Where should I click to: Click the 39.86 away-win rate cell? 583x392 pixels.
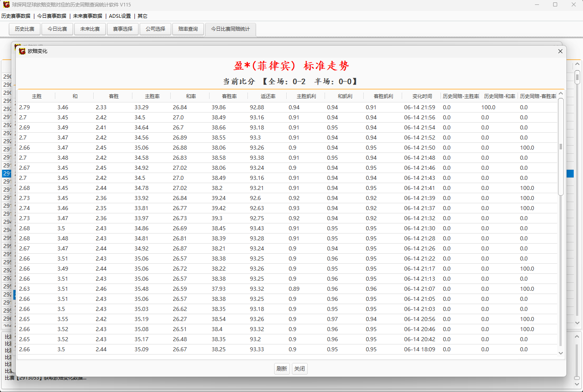[219, 107]
